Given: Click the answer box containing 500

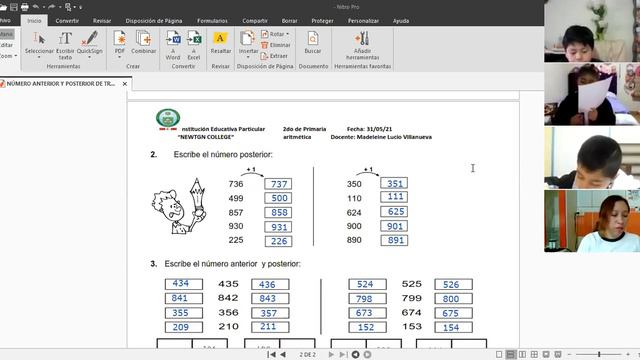Looking at the screenshot, I should [x=278, y=198].
